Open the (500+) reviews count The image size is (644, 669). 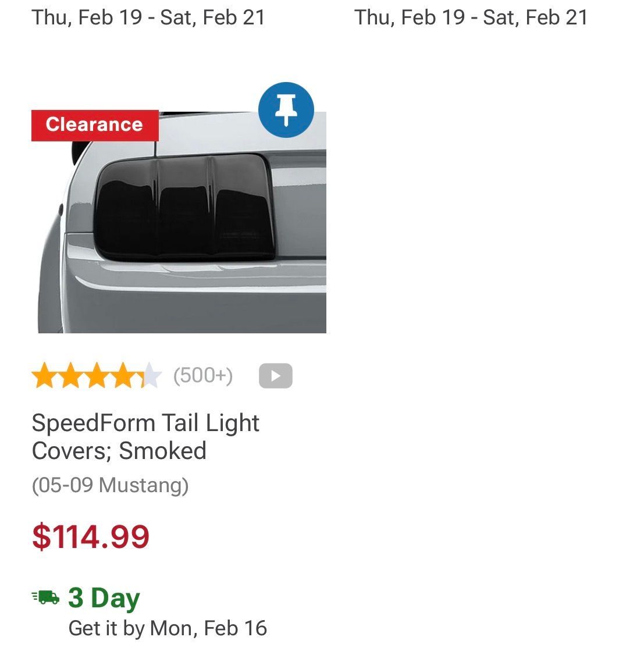coord(203,376)
